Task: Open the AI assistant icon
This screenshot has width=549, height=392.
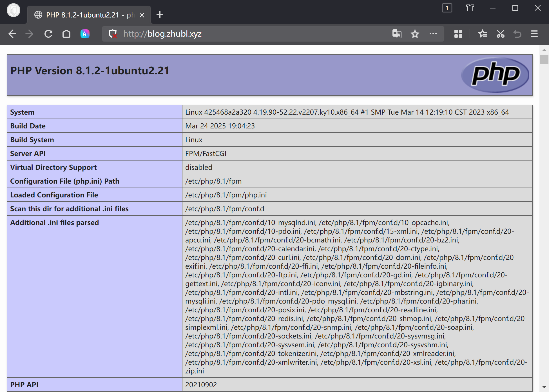Action: (x=85, y=34)
